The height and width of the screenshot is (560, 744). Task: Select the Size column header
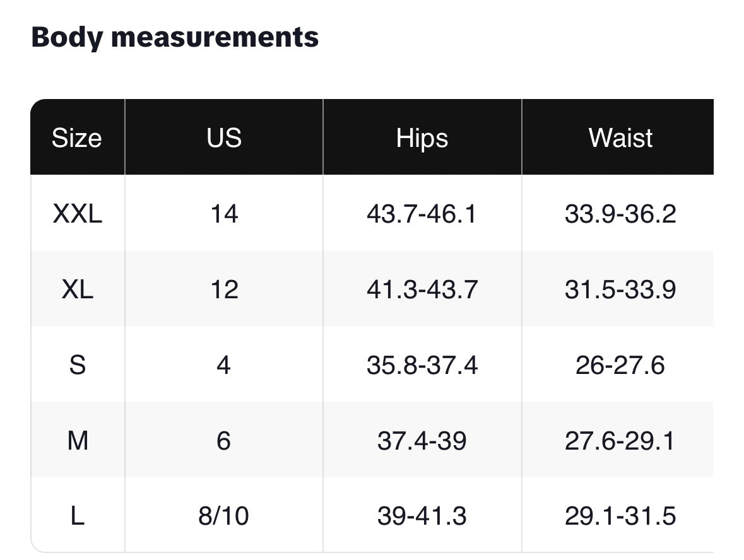point(77,137)
